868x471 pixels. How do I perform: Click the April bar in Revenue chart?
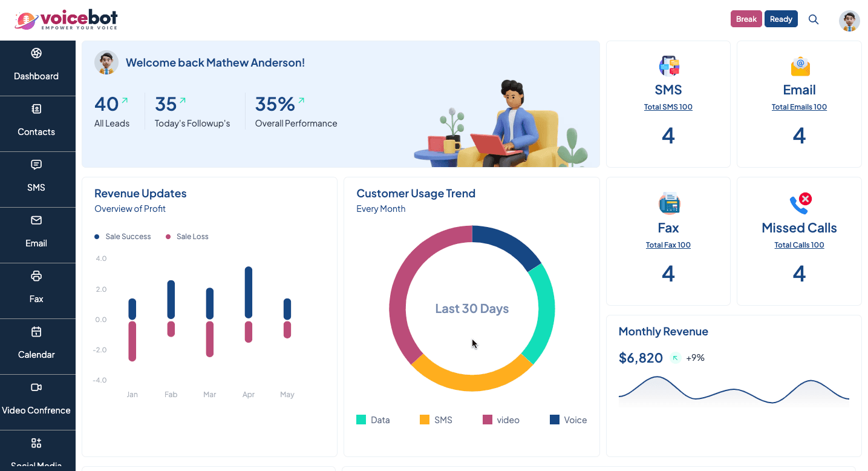coord(248,292)
